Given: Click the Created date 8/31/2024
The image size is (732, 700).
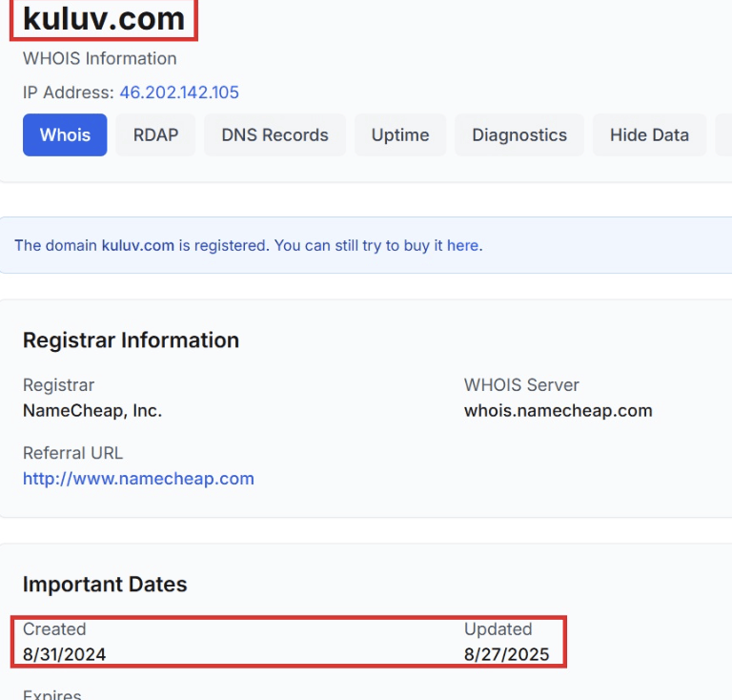Looking at the screenshot, I should pos(65,654).
